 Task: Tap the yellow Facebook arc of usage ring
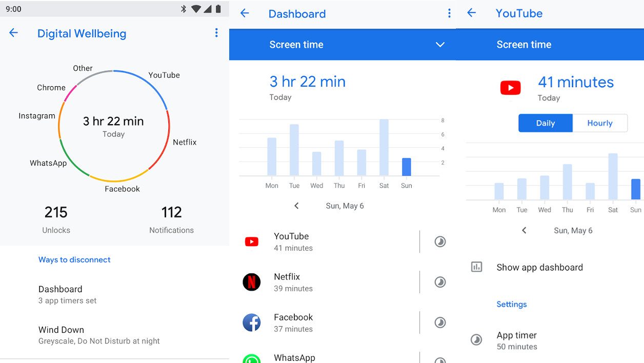click(119, 180)
